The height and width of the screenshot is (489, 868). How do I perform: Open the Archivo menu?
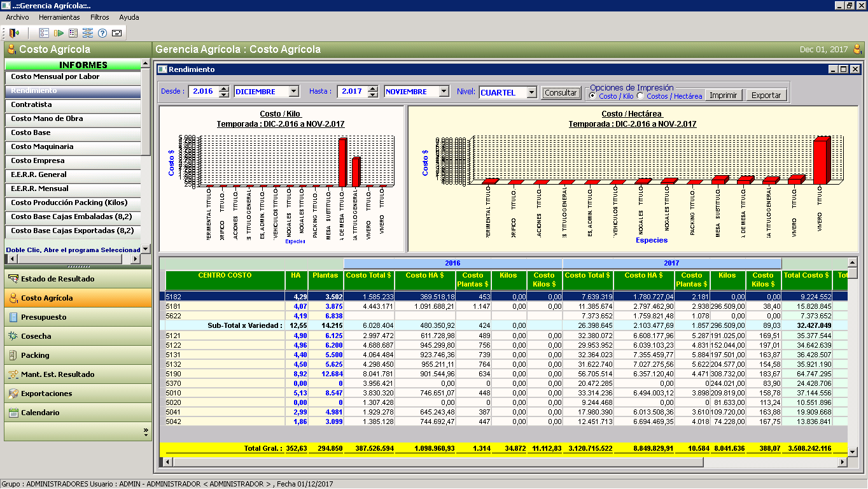click(x=17, y=17)
